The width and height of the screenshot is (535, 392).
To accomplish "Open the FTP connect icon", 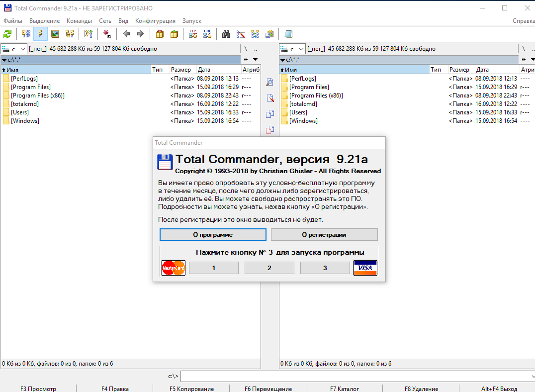I will tap(193, 34).
